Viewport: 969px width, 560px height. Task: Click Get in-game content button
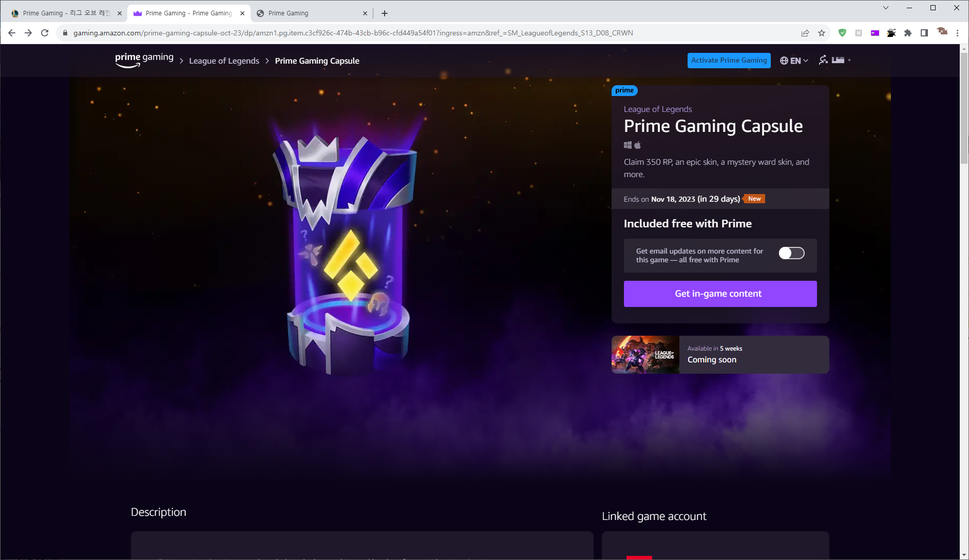pos(720,294)
